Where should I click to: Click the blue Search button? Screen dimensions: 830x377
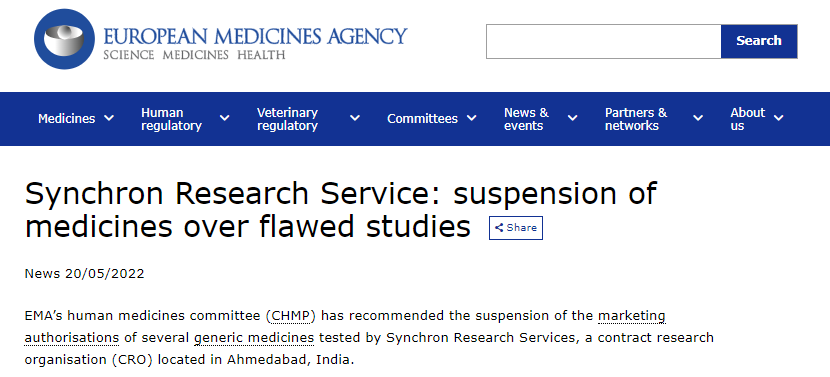point(759,41)
